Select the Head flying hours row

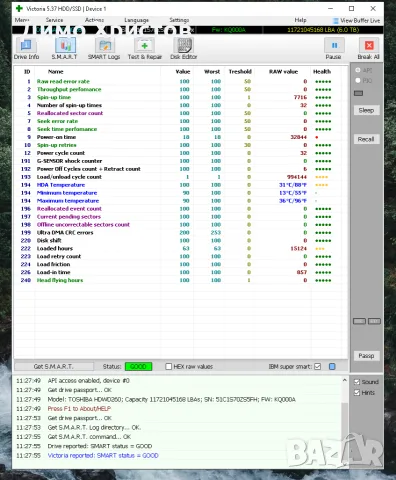(180, 280)
